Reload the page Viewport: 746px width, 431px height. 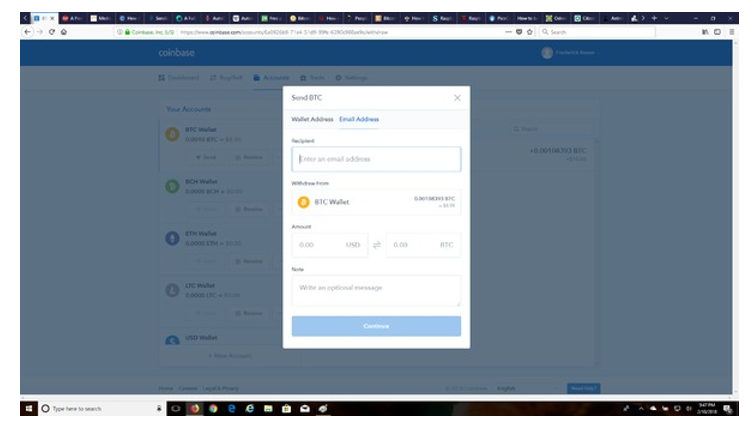coord(51,32)
